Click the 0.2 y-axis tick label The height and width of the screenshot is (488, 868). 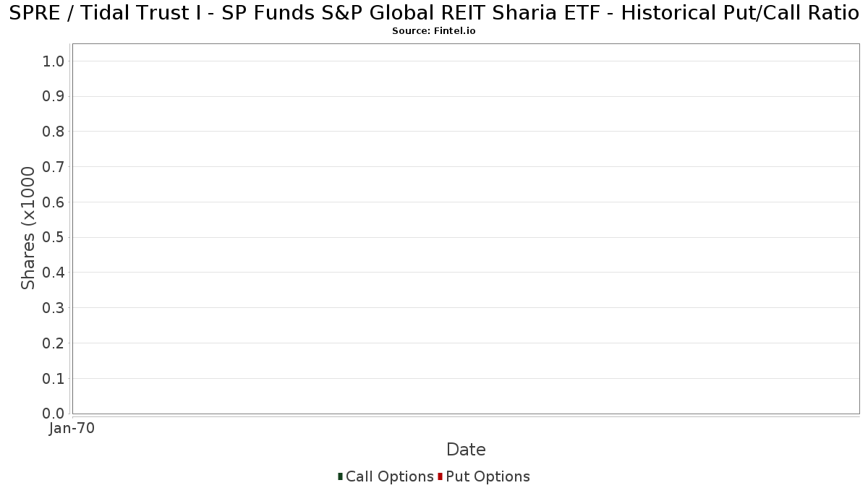pos(54,343)
